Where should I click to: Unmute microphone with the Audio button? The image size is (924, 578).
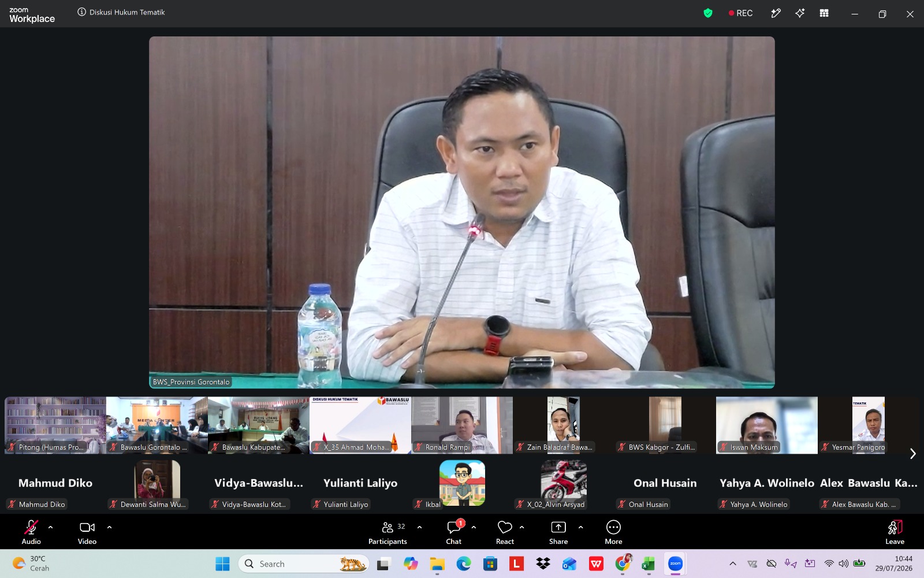point(31,532)
